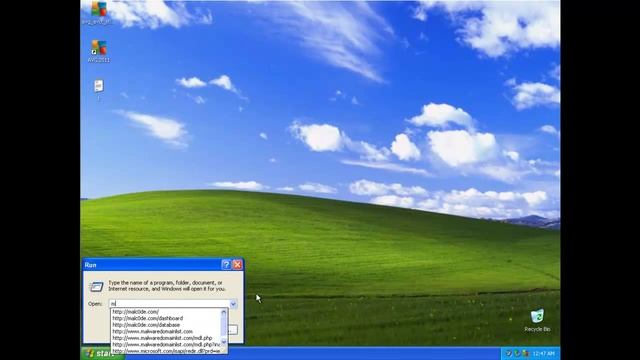Viewport: 640px width, 360px height.
Task: Click the AVG colorful tray icon
Action: pyautogui.click(x=526, y=353)
